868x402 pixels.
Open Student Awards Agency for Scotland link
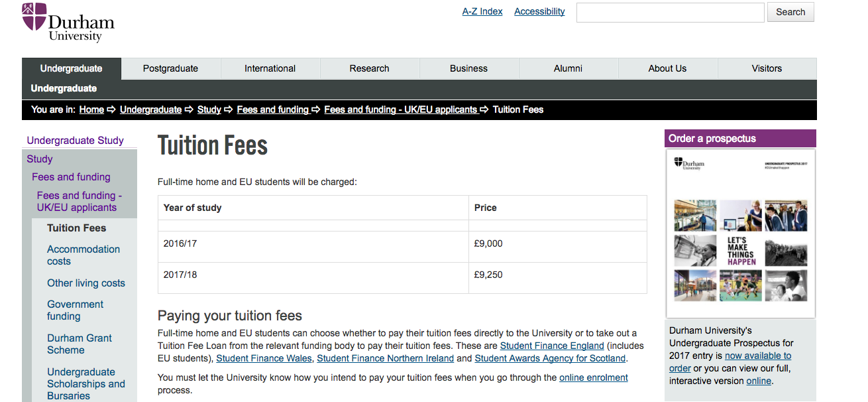(x=550, y=358)
